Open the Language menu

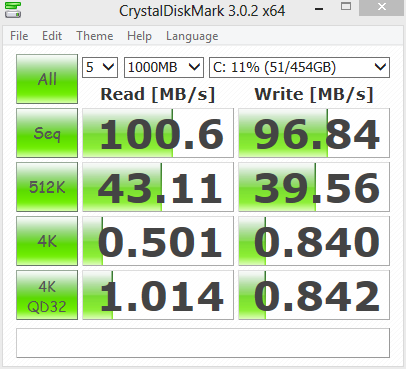coord(192,36)
